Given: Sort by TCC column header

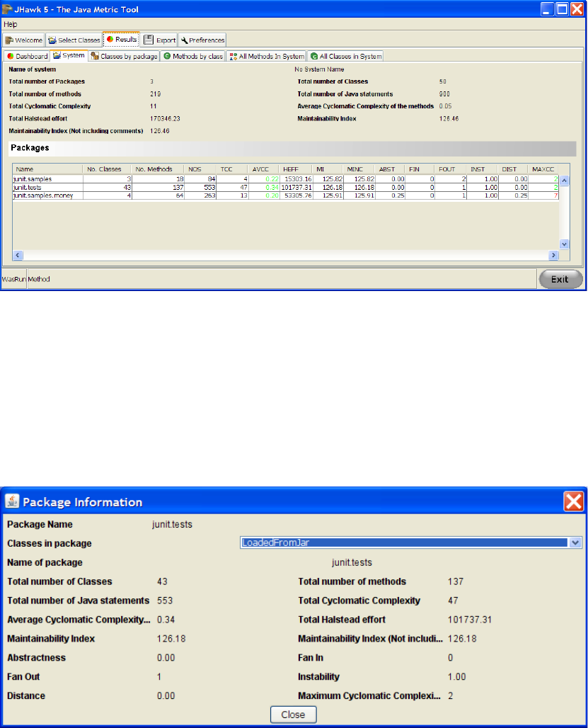Looking at the screenshot, I should (232, 169).
